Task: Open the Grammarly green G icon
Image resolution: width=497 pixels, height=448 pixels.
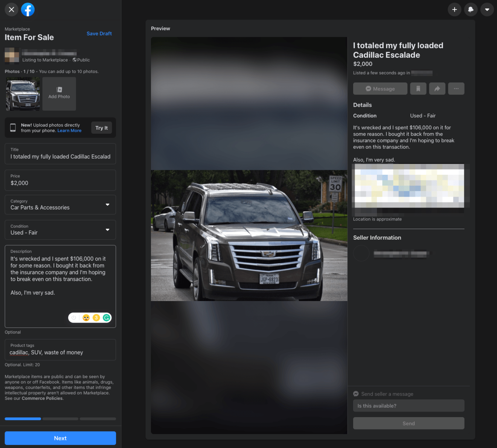Action: tap(107, 318)
